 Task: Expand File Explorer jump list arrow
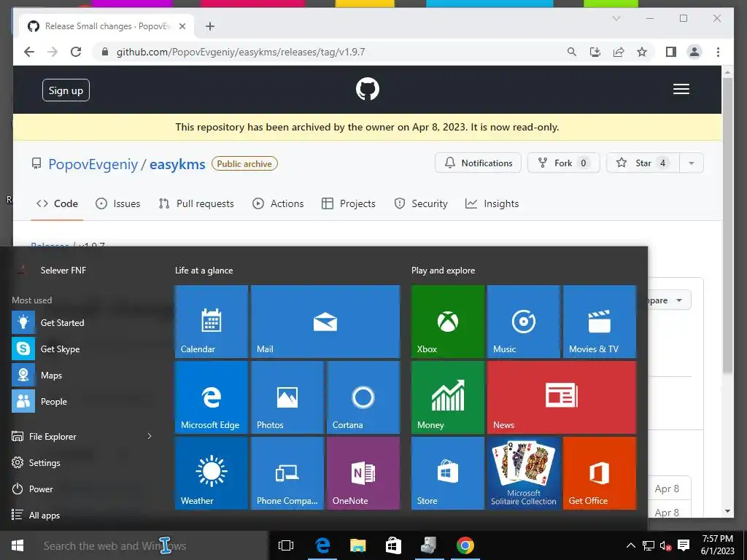point(150,436)
